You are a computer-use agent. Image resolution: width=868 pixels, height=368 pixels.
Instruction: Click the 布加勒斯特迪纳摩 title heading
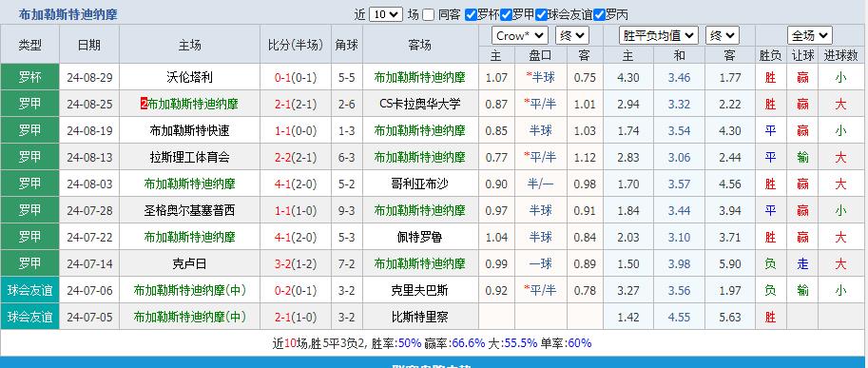(x=68, y=14)
